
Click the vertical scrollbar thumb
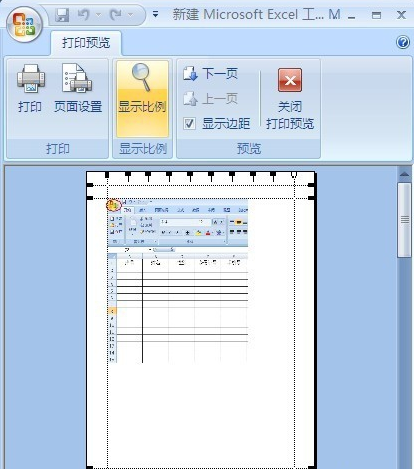(404, 220)
